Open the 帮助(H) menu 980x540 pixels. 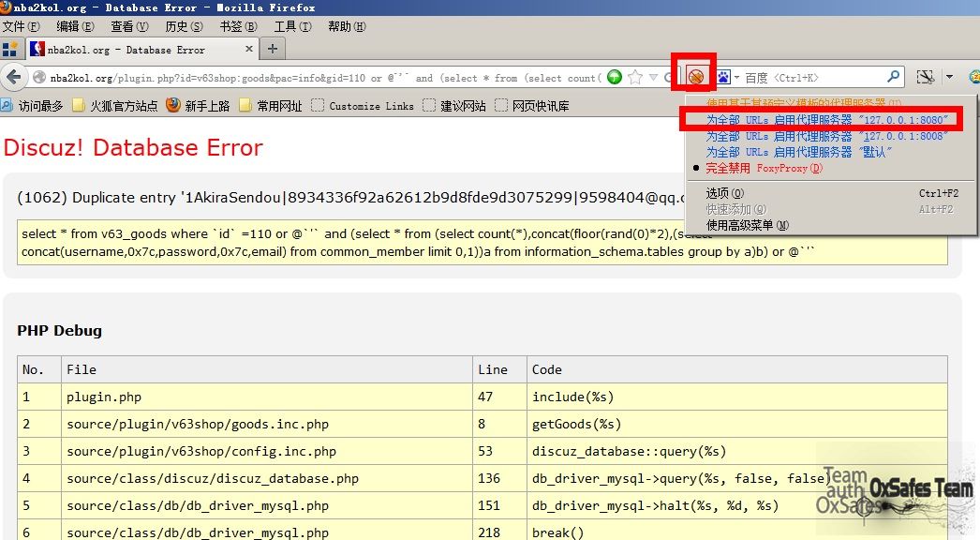347,26
